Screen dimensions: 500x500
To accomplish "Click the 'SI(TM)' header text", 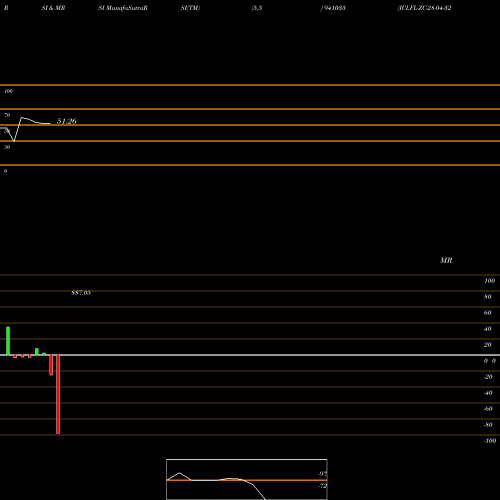I will (190, 8).
